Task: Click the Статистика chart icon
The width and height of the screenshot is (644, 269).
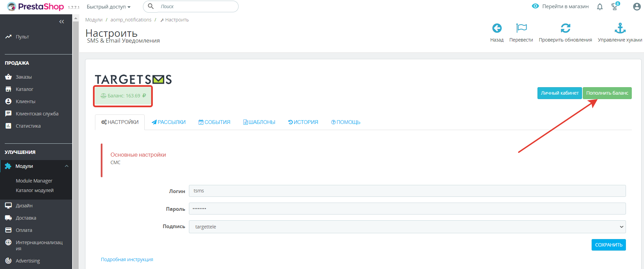Action: (x=9, y=126)
